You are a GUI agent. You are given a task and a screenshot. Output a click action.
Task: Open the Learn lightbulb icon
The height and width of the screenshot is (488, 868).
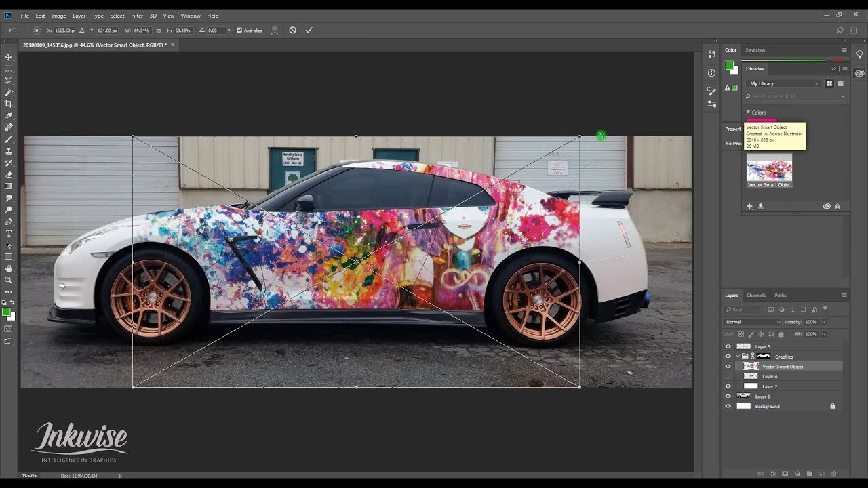[860, 54]
